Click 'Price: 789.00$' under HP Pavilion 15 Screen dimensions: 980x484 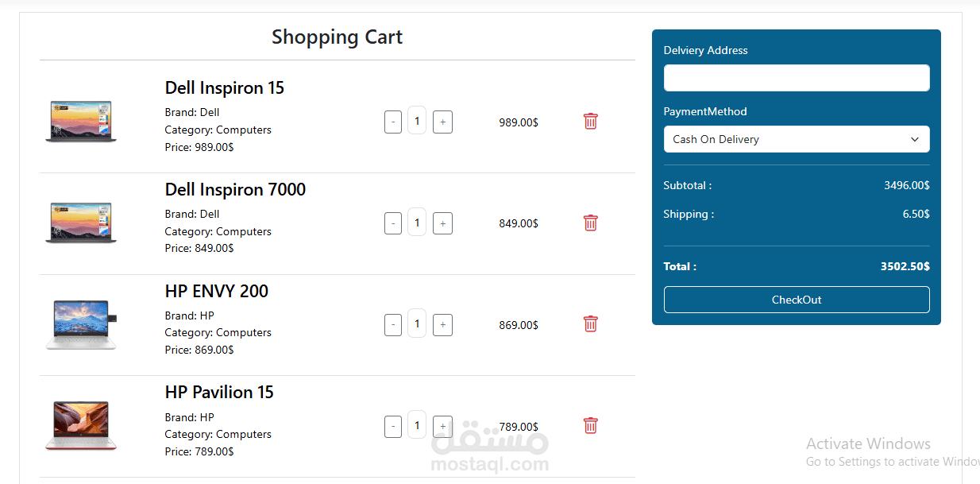[x=199, y=451]
